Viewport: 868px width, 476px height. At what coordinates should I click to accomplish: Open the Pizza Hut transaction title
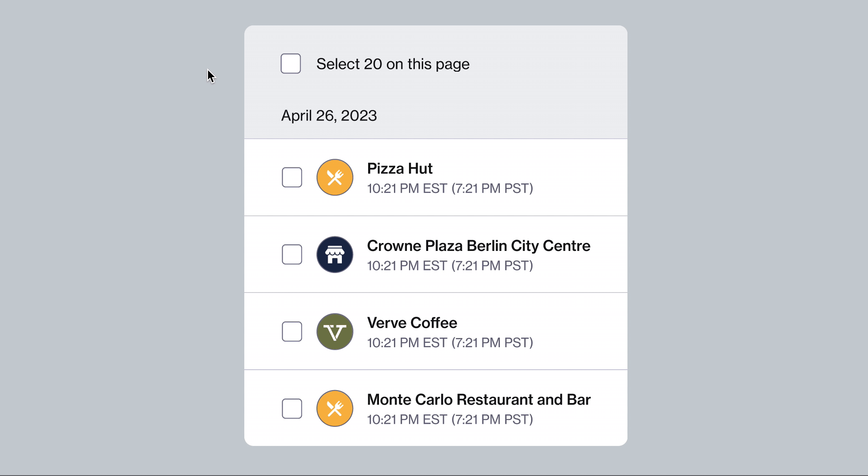tap(399, 168)
